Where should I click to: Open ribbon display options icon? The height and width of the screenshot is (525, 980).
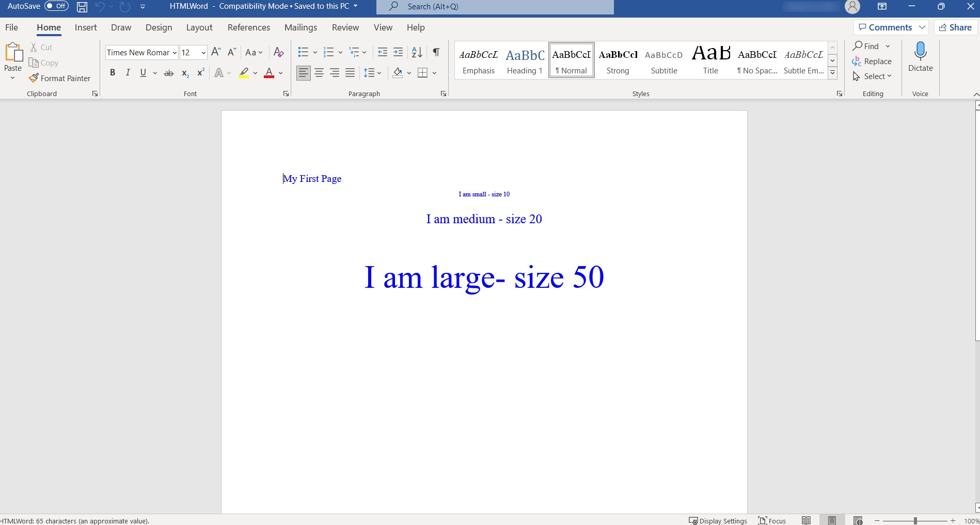point(882,7)
